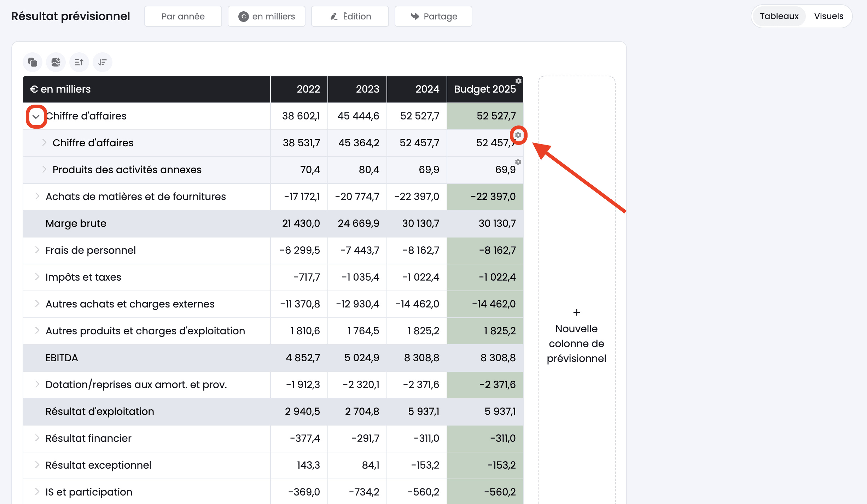The width and height of the screenshot is (867, 504).
Task: Expand Achats de matières et de fournitures
Action: tap(37, 196)
